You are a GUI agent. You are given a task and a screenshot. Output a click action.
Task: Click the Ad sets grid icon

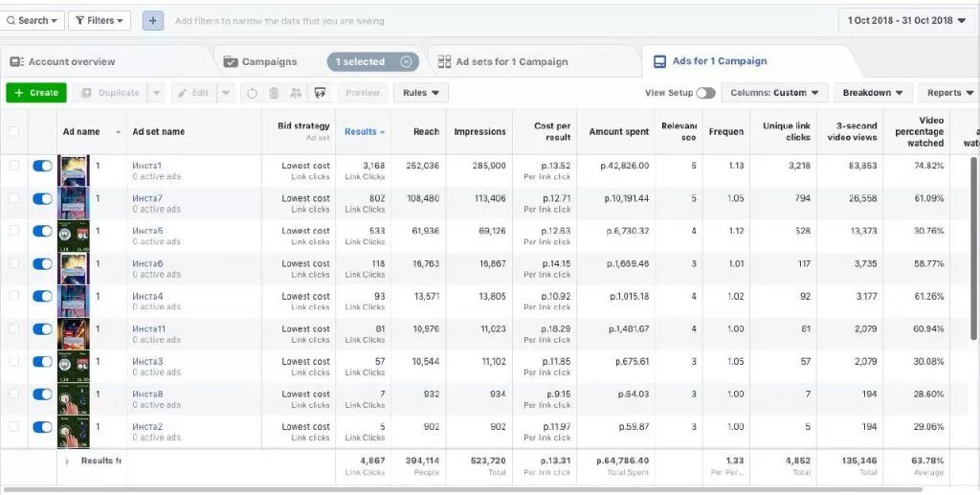[x=444, y=61]
